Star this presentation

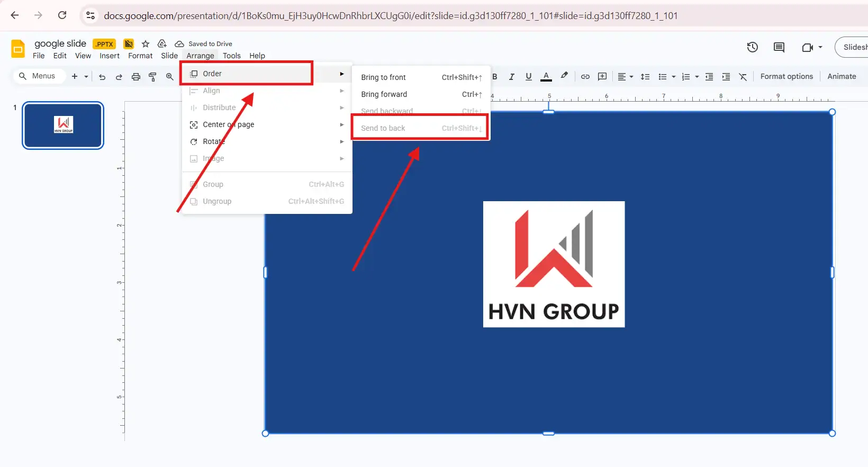146,44
